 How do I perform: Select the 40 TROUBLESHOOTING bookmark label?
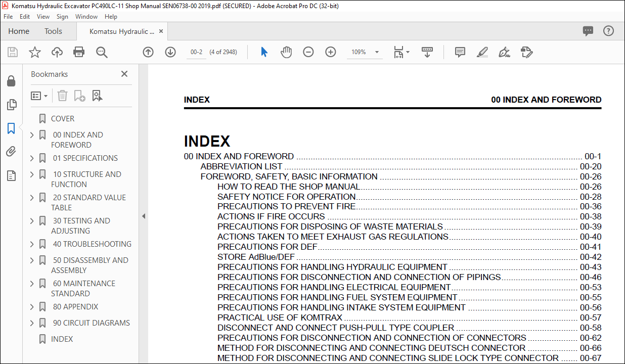pyautogui.click(x=92, y=244)
